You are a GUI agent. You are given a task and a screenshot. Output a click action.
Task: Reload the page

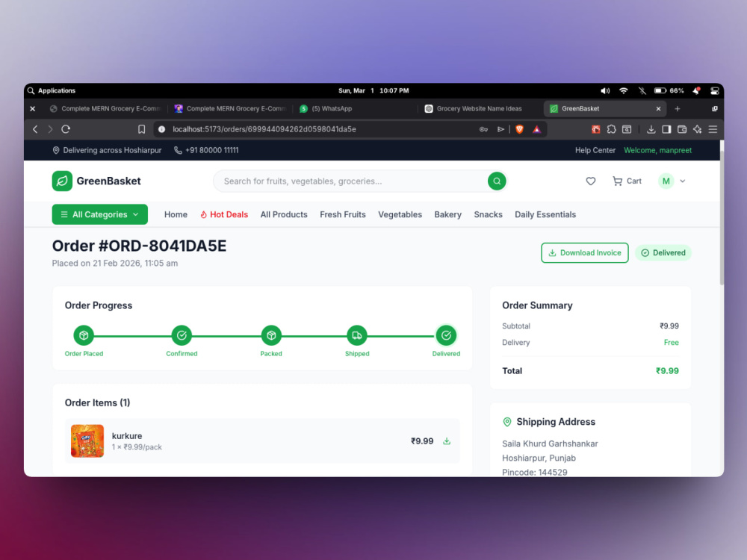66,129
